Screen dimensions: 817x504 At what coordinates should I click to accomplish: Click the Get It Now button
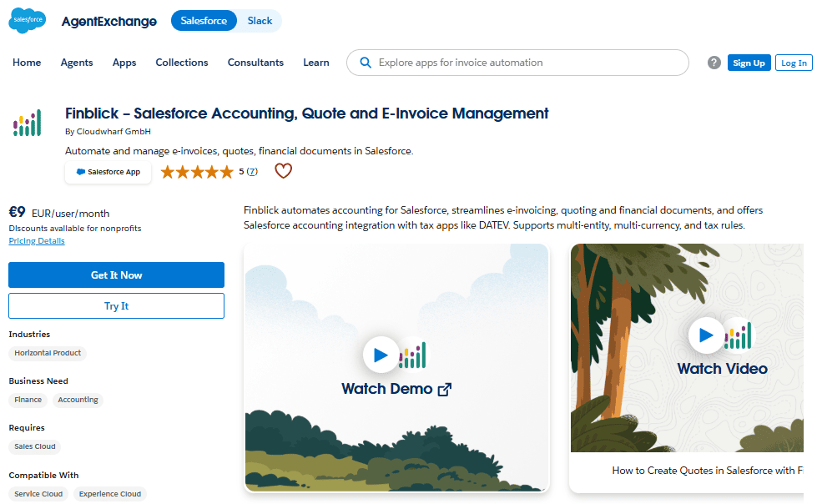116,275
